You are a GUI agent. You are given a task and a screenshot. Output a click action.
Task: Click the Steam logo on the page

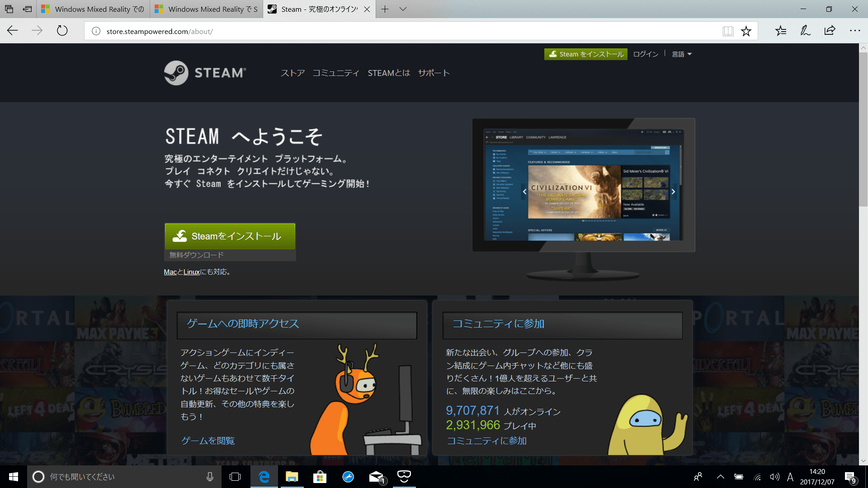coord(204,73)
